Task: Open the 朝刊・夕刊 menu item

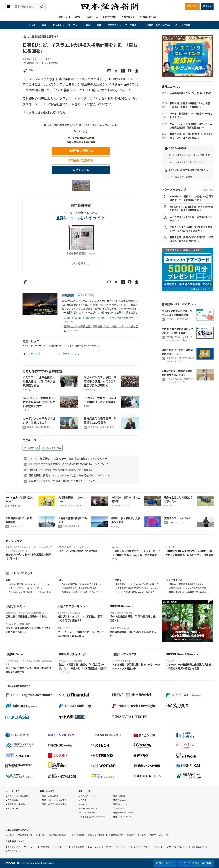Action: [64, 17]
